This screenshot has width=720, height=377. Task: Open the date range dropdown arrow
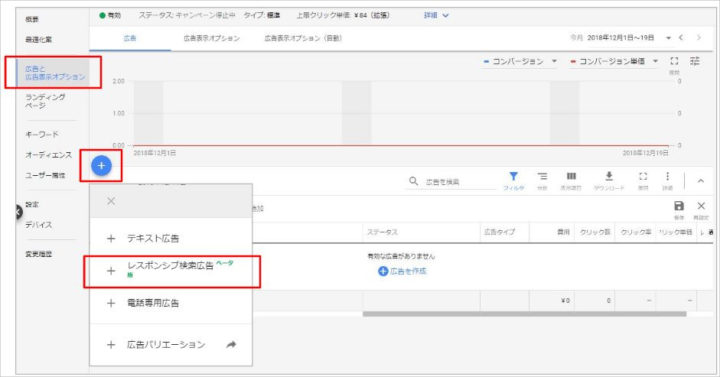coord(669,38)
